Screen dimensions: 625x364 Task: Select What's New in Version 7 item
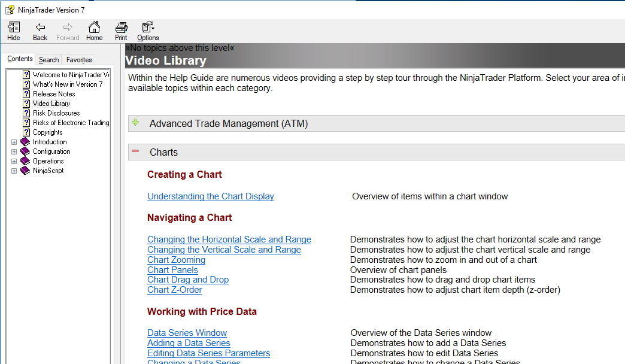coord(68,84)
